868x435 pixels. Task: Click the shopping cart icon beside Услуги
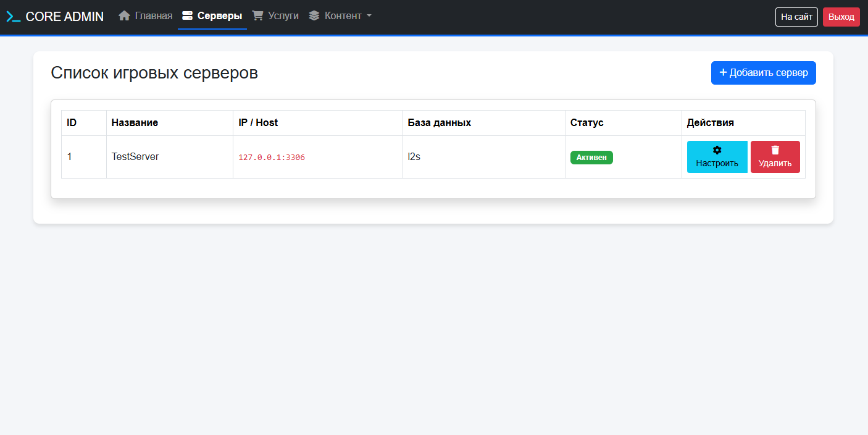pyautogui.click(x=258, y=15)
